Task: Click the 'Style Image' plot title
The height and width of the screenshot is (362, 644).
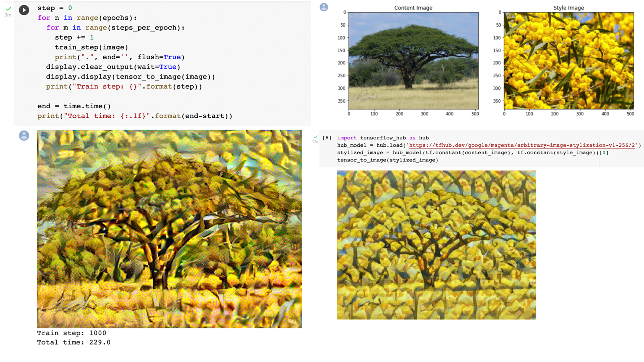Action: 569,8
